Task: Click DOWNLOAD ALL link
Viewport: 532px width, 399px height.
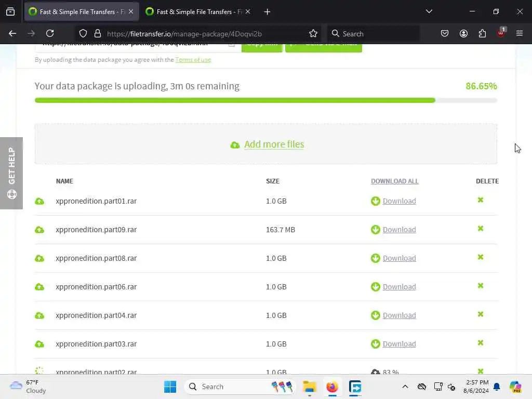Action: pos(395,181)
